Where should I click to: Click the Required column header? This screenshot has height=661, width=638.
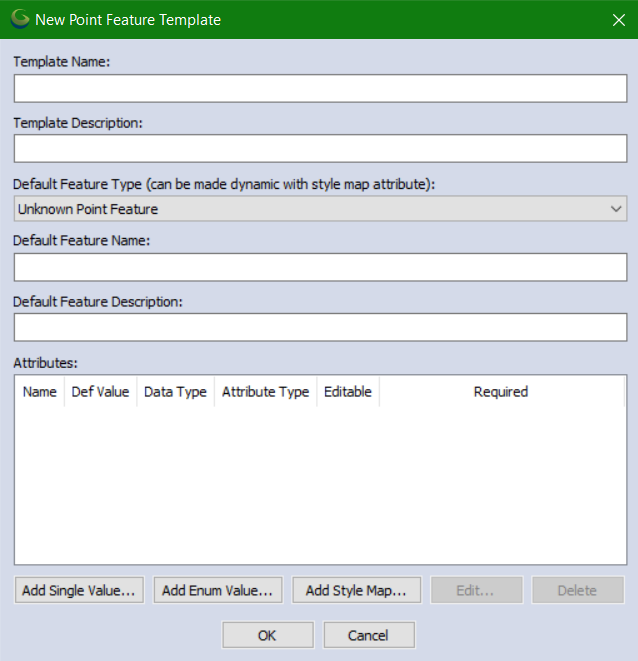(501, 392)
